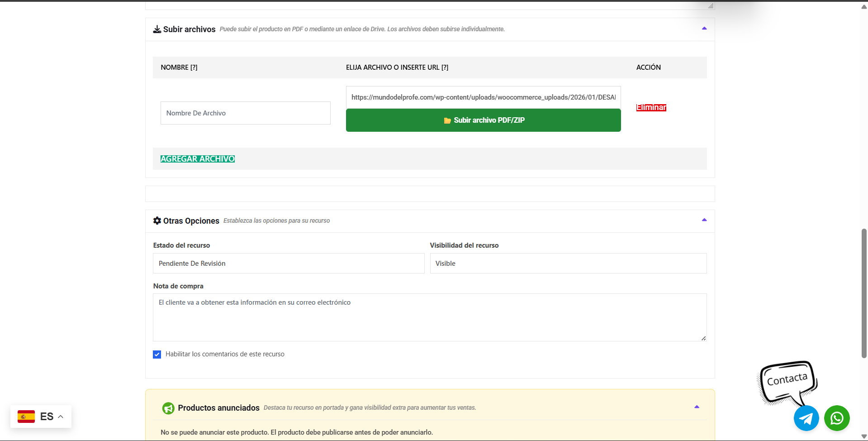This screenshot has height=441, width=868.
Task: Click the Subir archivo PDF/ZIP button
Action: (x=483, y=120)
